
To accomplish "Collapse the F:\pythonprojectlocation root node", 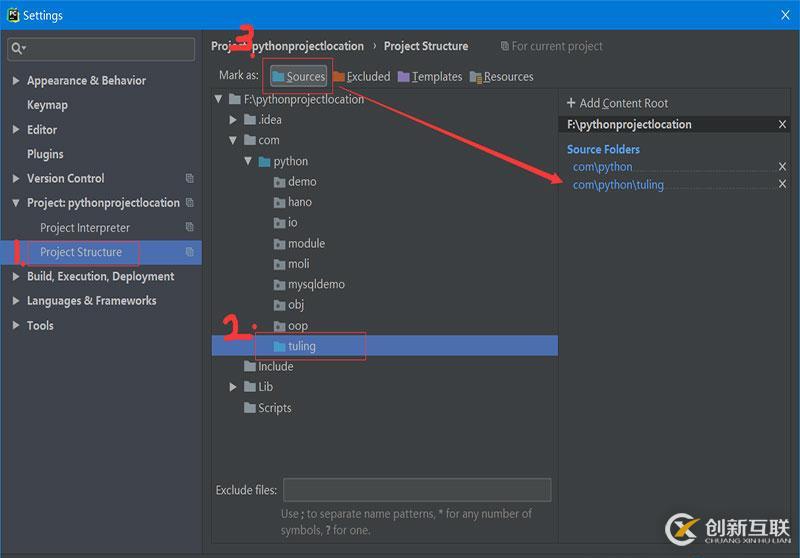I will coord(218,99).
